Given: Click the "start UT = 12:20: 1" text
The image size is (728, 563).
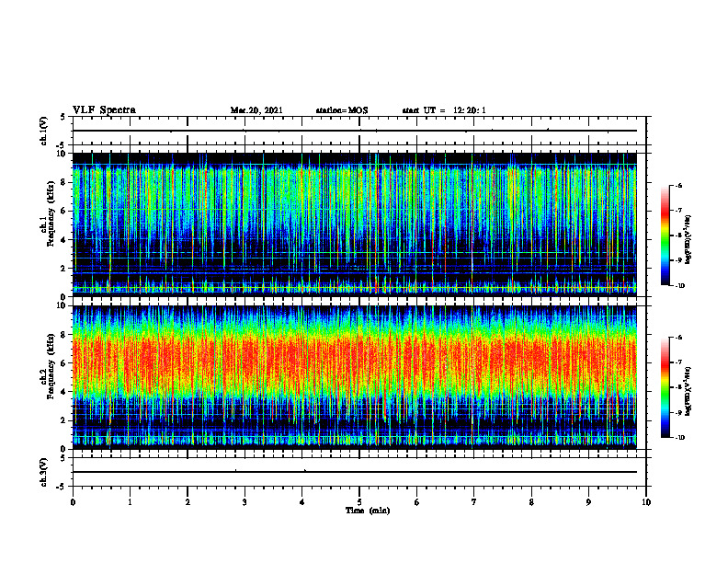Looking at the screenshot, I should tap(444, 110).
